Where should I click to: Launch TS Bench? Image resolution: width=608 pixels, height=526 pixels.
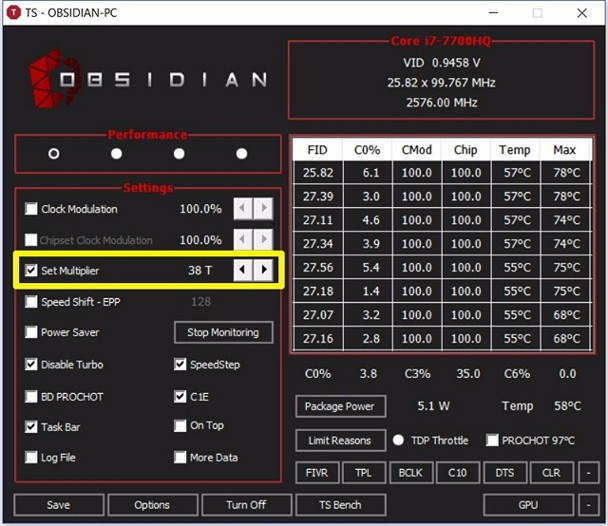point(340,505)
